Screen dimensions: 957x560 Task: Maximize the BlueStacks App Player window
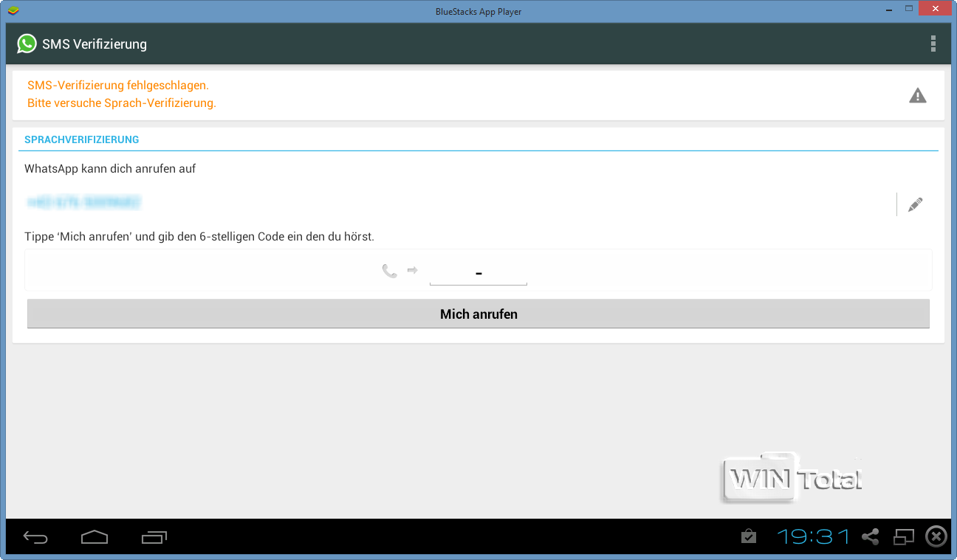(908, 9)
